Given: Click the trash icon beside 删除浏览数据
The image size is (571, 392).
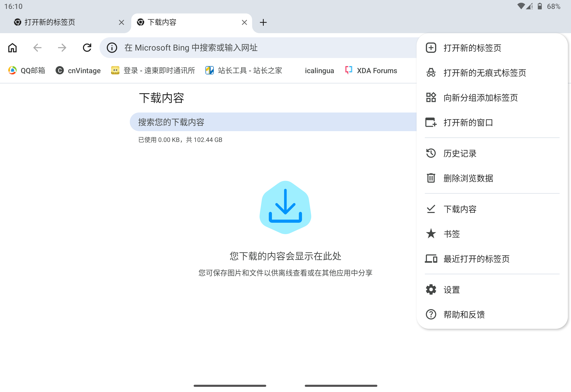Looking at the screenshot, I should (x=431, y=178).
